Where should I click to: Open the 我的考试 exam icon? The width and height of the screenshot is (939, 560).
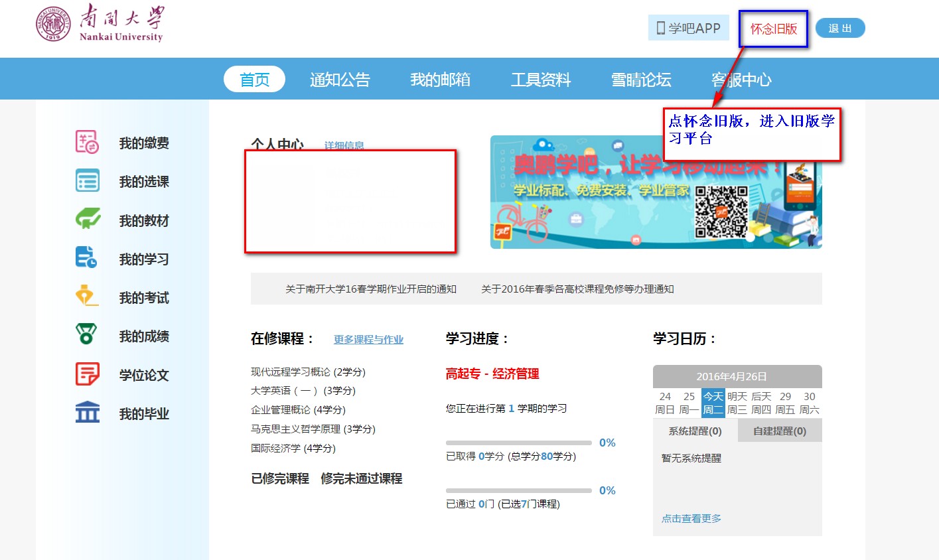pyautogui.click(x=87, y=297)
